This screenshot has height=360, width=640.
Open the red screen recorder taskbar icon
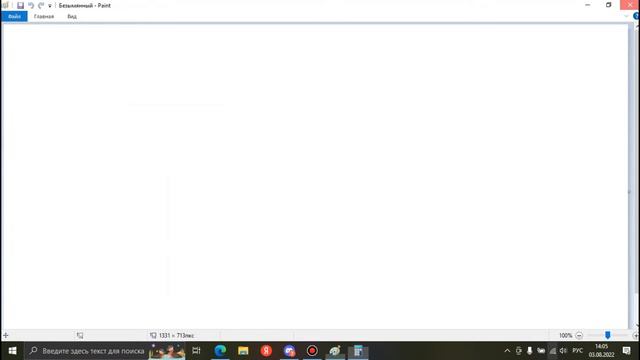coord(312,351)
